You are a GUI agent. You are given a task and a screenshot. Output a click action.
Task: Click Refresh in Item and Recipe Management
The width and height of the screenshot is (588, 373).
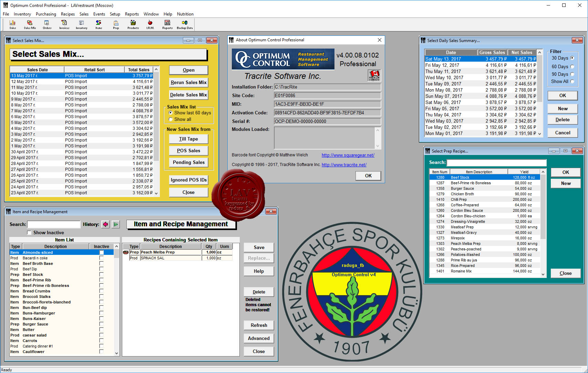point(259,325)
